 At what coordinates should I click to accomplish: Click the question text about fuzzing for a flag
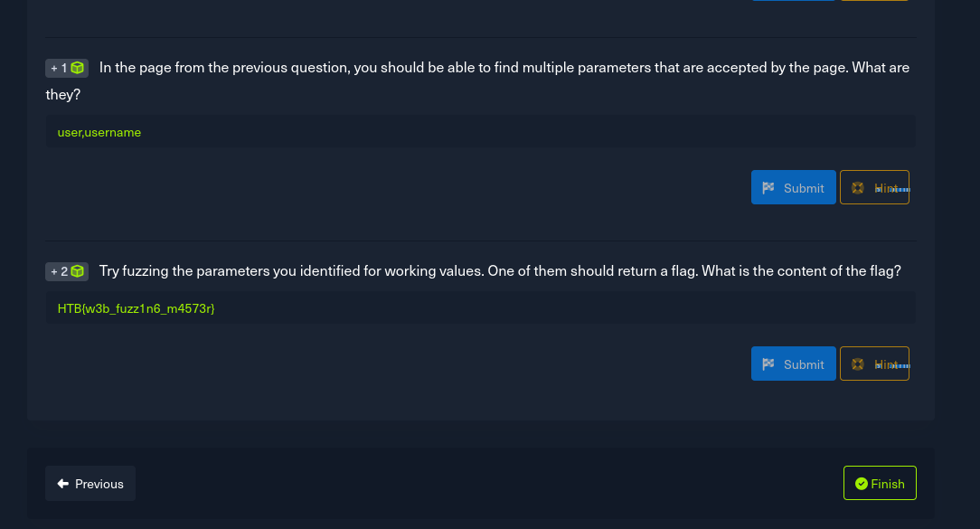click(500, 271)
